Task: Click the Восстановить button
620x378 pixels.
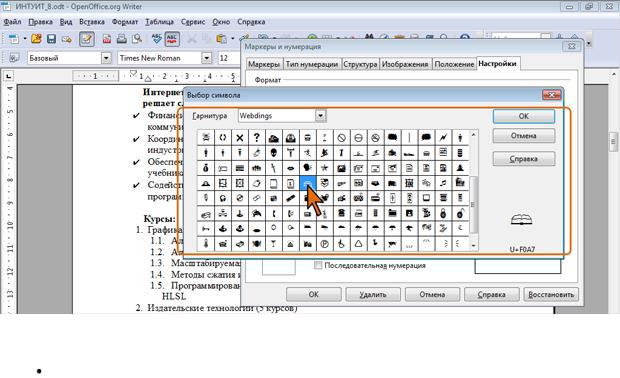Action: 551,295
